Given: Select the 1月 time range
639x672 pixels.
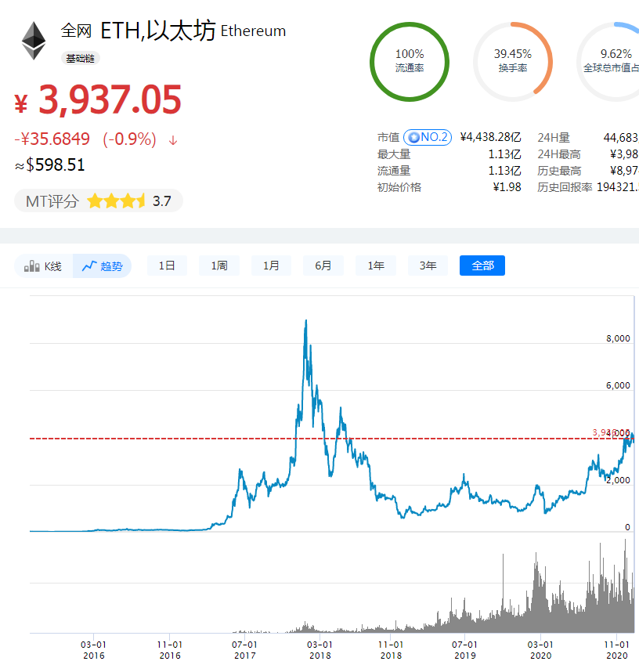Looking at the screenshot, I should (271, 266).
